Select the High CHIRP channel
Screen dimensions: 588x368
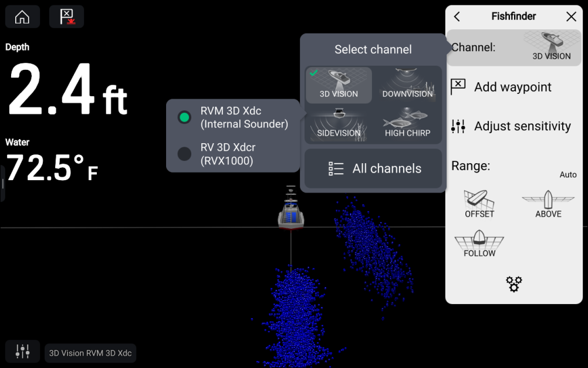407,124
